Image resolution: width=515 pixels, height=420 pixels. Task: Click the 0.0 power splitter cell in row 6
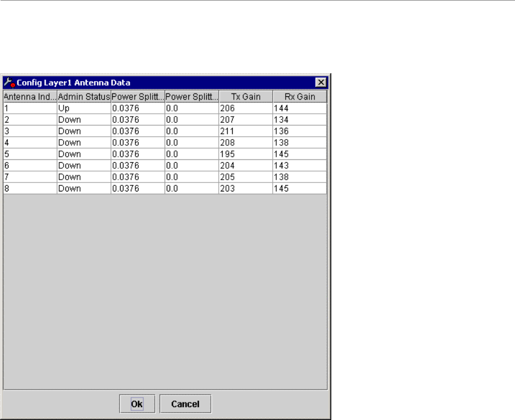tap(192, 166)
